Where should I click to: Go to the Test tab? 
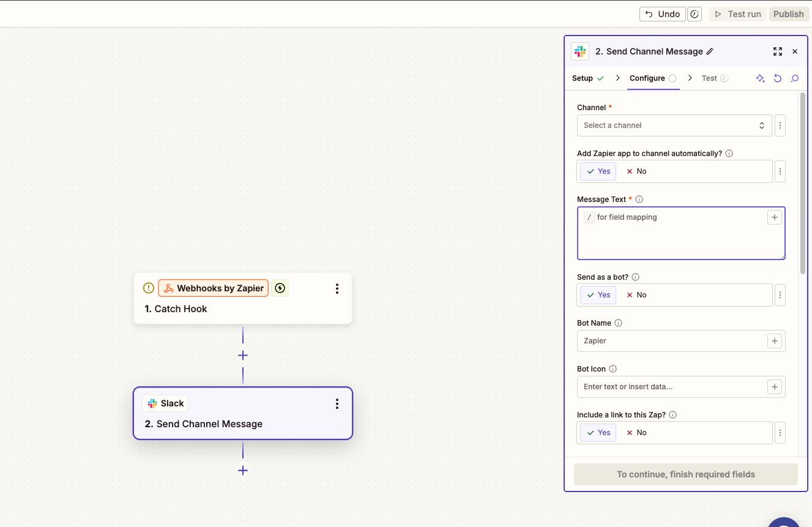(709, 78)
